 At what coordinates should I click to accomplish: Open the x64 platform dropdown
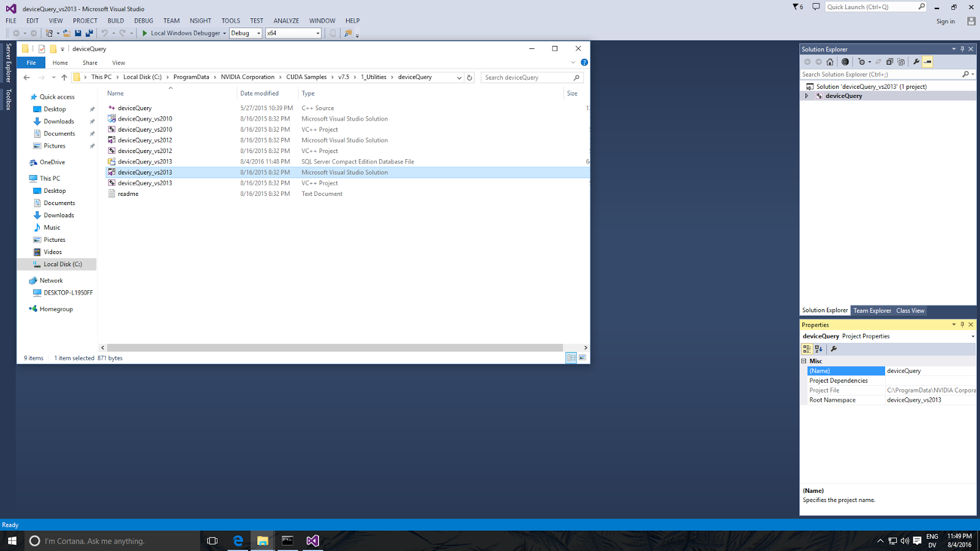click(317, 33)
